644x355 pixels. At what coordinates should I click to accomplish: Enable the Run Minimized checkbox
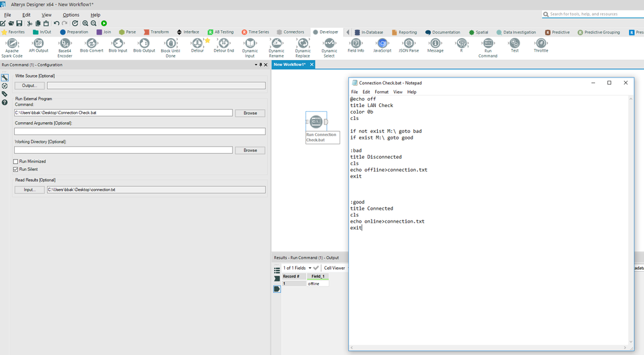click(15, 161)
